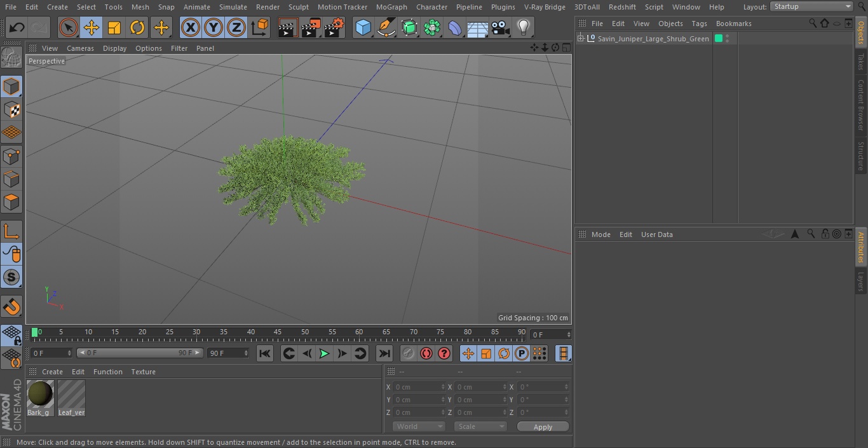Open Objects panel Bookmarks menu
This screenshot has width=868, height=448.
(733, 24)
